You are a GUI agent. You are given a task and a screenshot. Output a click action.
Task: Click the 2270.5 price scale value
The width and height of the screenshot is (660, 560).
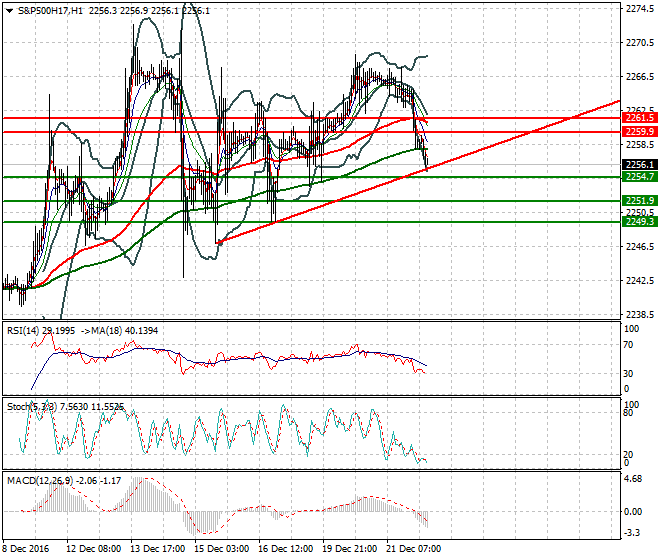click(640, 43)
